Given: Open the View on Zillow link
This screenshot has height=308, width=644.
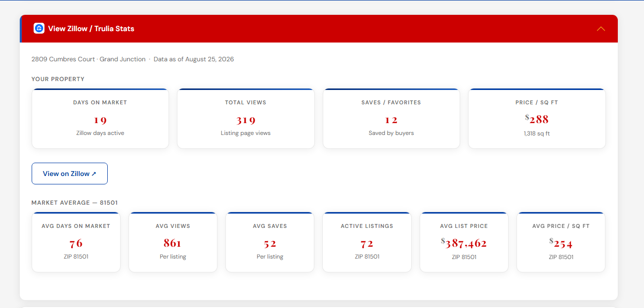Looking at the screenshot, I should click(70, 174).
